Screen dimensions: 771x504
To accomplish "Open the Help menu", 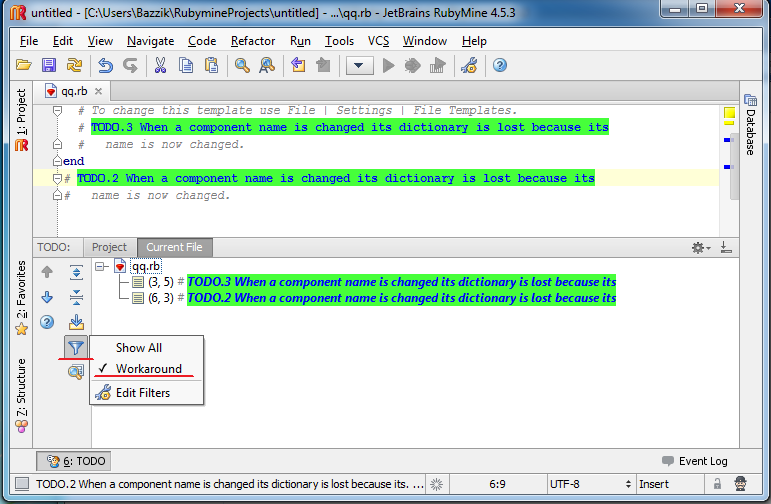I will coord(474,41).
